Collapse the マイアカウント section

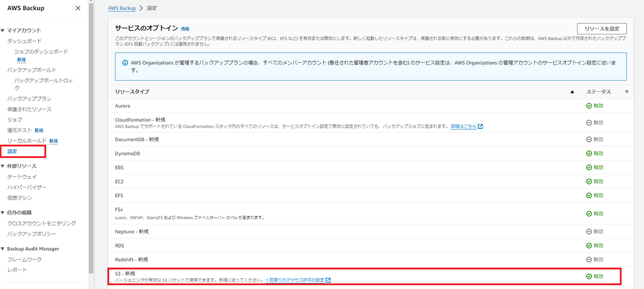point(3,31)
